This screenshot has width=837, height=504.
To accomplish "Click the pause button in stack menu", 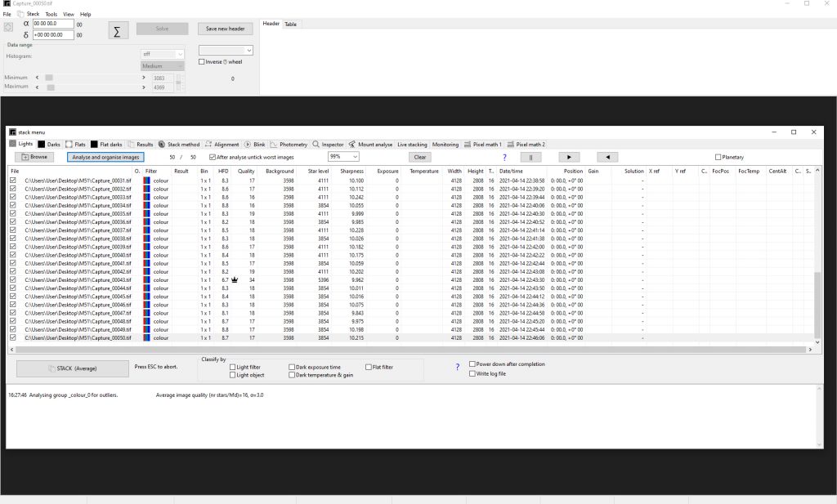I will coord(530,158).
